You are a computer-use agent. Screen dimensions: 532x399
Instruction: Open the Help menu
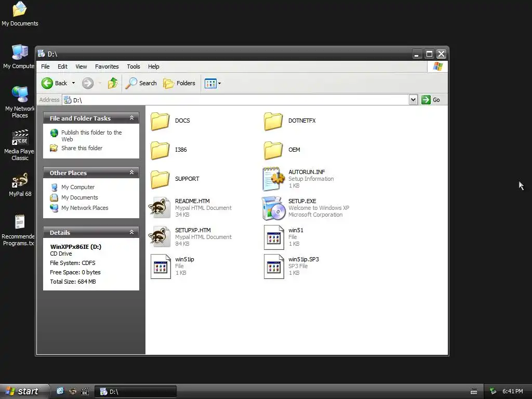pos(153,66)
